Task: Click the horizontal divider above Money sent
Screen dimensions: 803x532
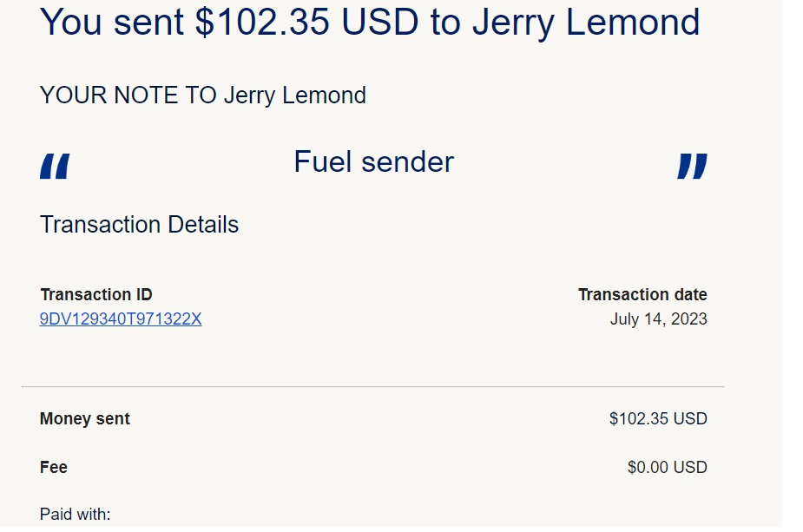Action: 373,386
